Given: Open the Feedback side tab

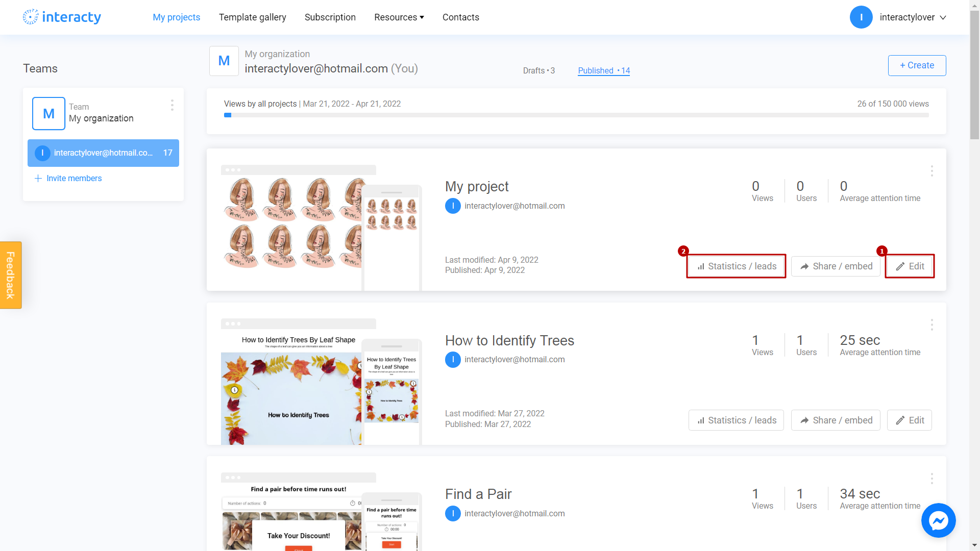Looking at the screenshot, I should coord(11,275).
